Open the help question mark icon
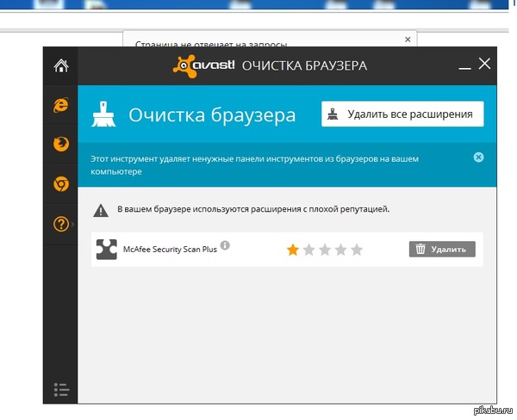 click(61, 224)
